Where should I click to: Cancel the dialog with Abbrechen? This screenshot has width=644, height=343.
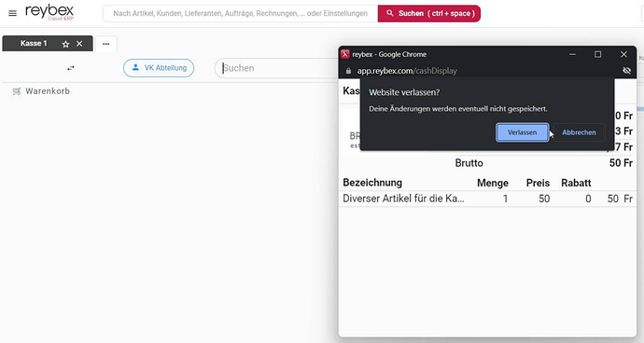tap(579, 132)
